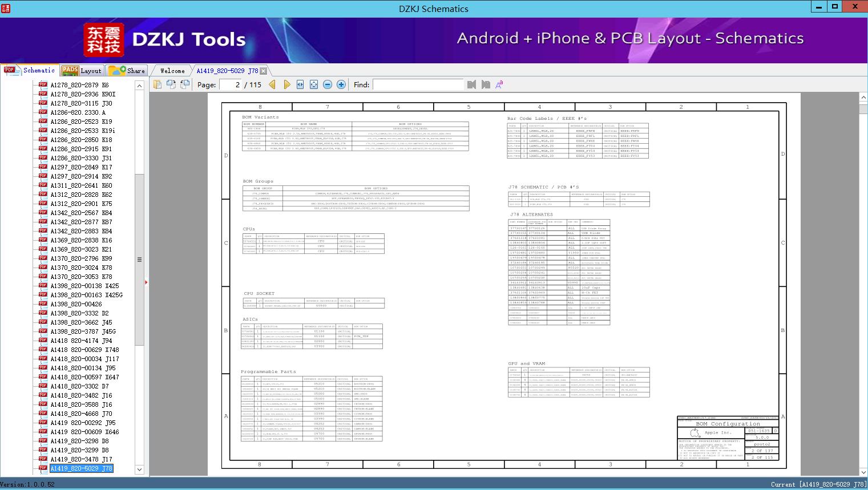
Task: Collapse the sidebar with the red splitter arrow
Action: 147,282
